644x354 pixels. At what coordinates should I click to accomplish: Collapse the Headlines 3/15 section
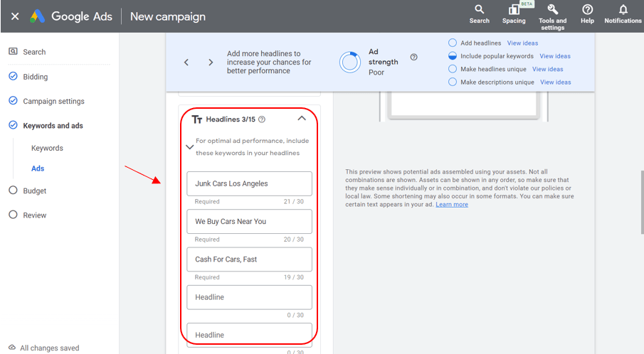coord(302,118)
